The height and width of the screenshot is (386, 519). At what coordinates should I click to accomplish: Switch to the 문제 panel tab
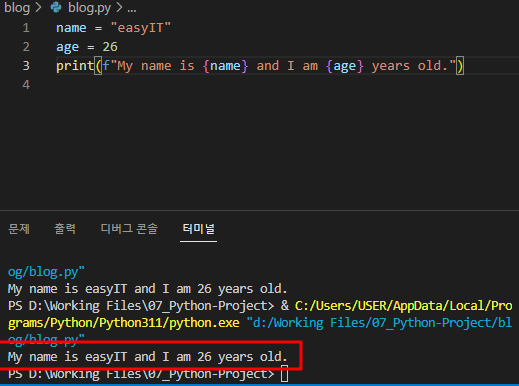point(19,229)
